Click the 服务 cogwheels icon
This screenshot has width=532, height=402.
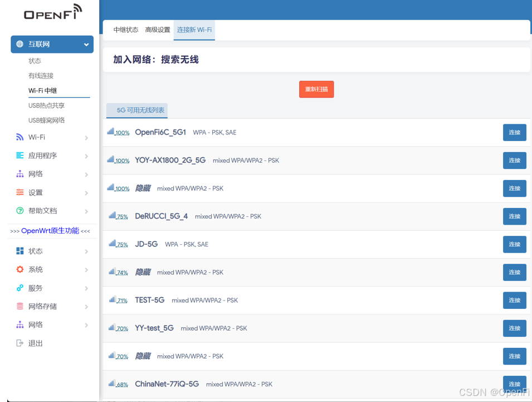19,288
